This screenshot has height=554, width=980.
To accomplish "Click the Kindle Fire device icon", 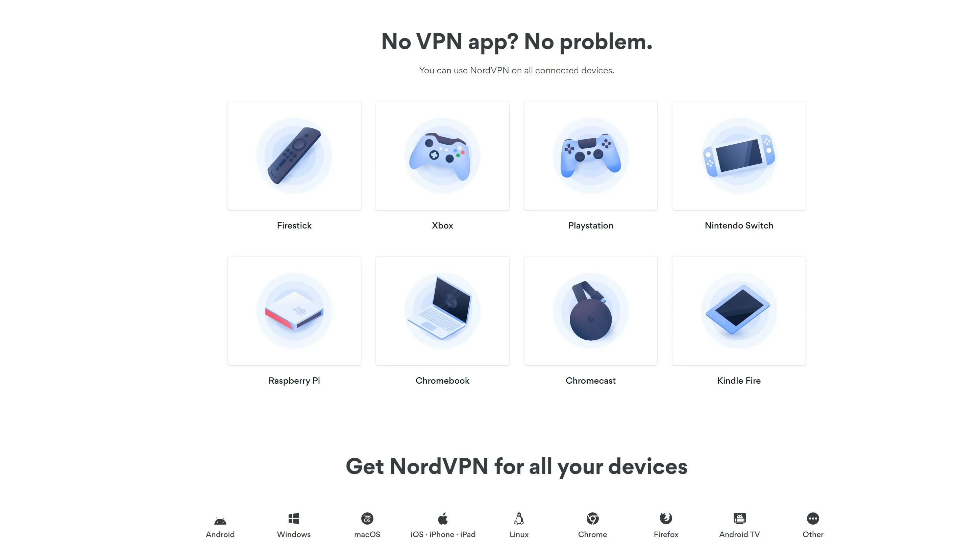I will click(x=738, y=310).
